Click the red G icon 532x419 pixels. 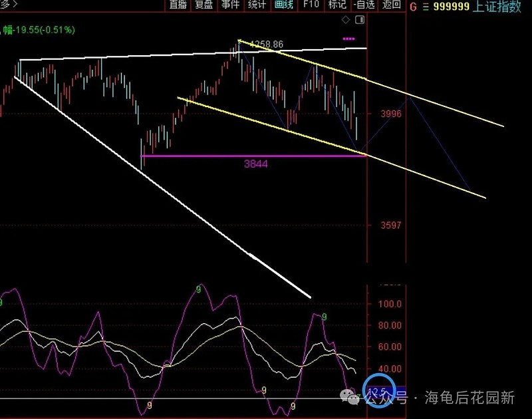tap(413, 7)
